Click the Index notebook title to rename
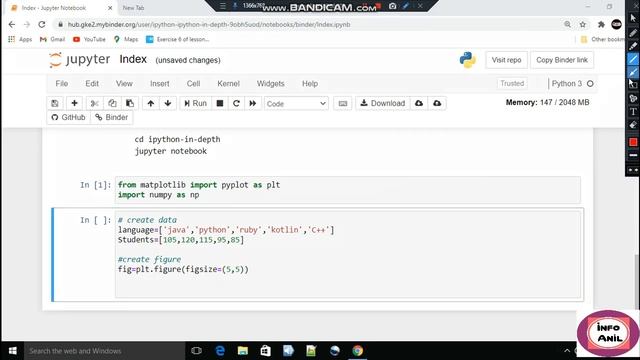Image resolution: width=640 pixels, height=360 pixels. tap(133, 59)
